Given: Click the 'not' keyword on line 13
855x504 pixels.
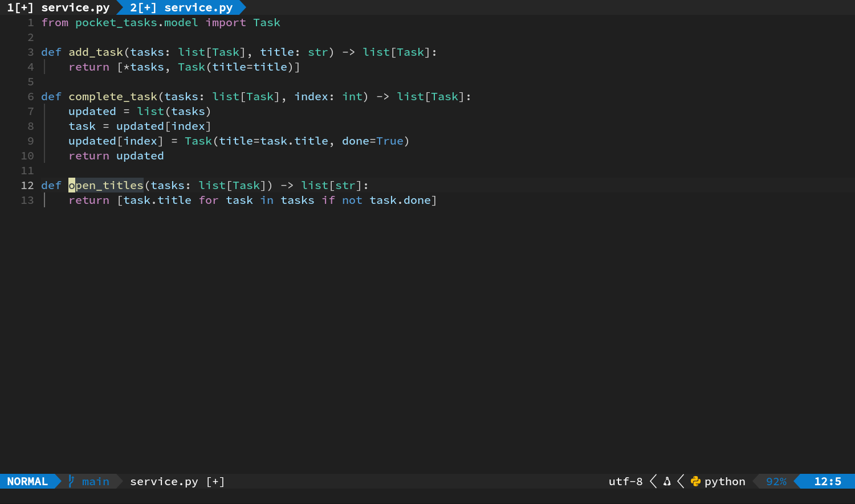Looking at the screenshot, I should coord(352,200).
